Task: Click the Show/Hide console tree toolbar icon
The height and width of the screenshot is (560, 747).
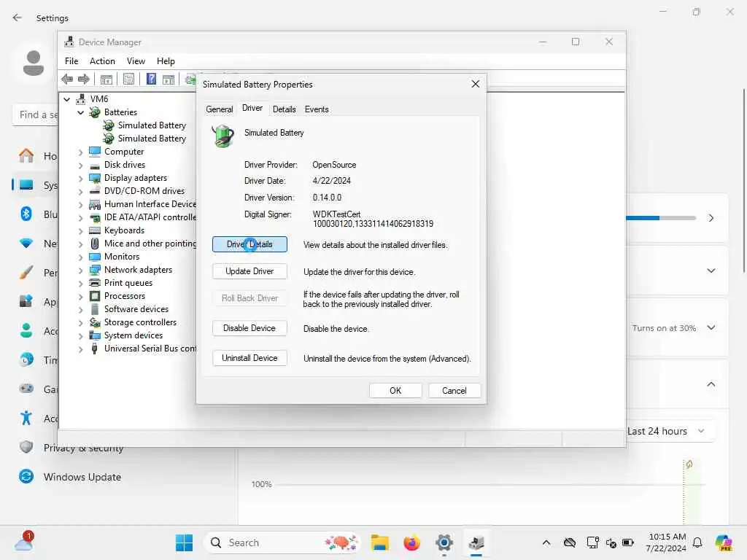Action: [x=107, y=79]
